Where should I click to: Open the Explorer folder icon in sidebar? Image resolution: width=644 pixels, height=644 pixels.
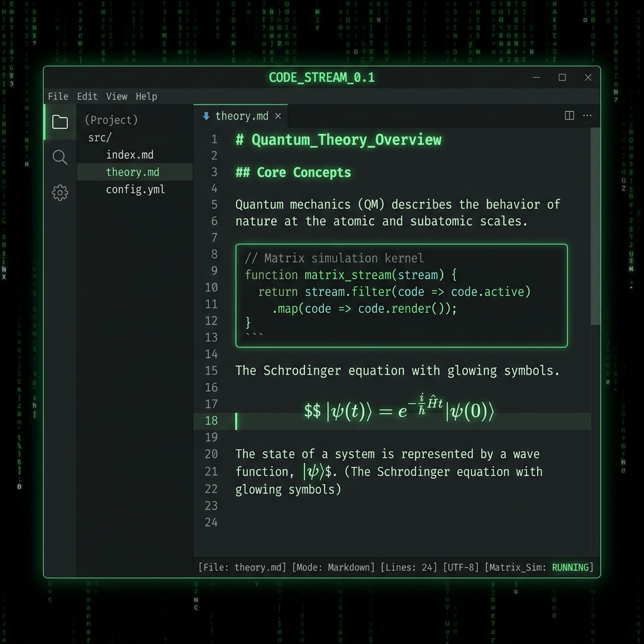pos(60,121)
